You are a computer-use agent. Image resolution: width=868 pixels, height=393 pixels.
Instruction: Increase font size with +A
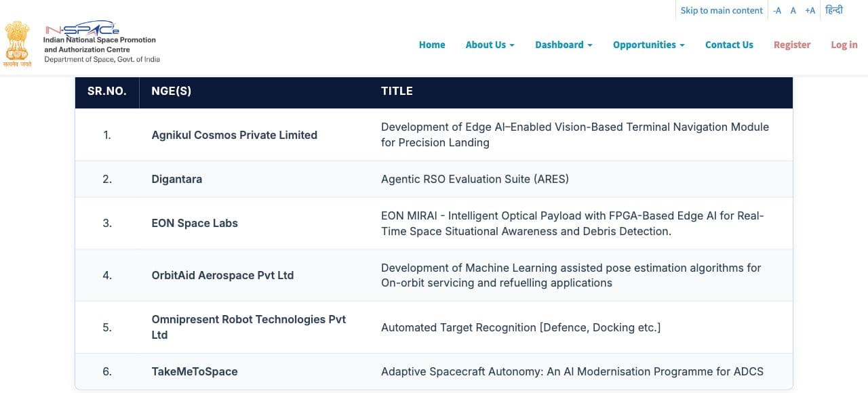pyautogui.click(x=810, y=10)
